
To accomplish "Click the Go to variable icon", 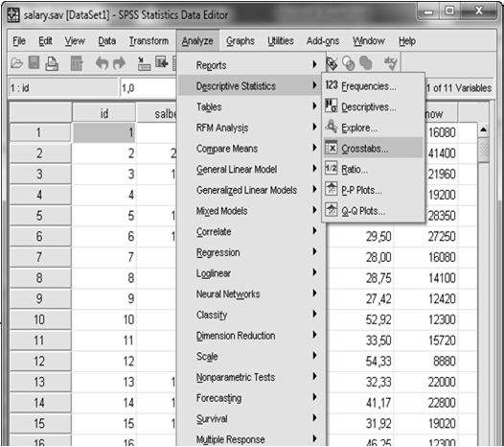I will point(161,62).
